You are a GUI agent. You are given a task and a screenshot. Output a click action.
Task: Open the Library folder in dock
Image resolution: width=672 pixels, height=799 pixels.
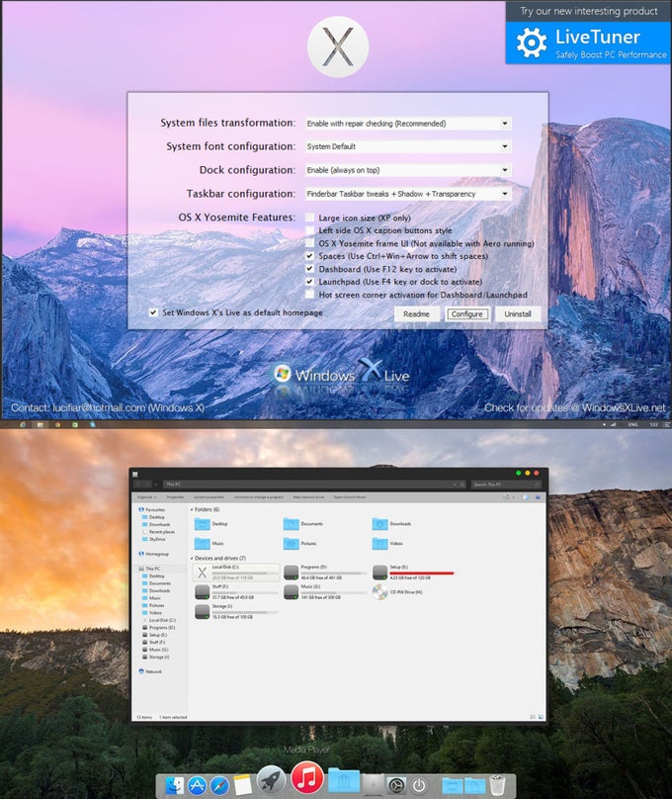coord(344,780)
